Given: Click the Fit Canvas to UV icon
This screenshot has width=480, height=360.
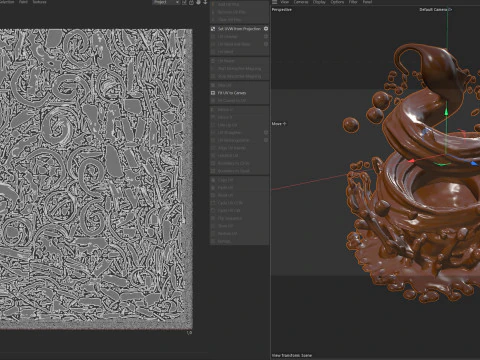Looking at the screenshot, I should point(213,100).
